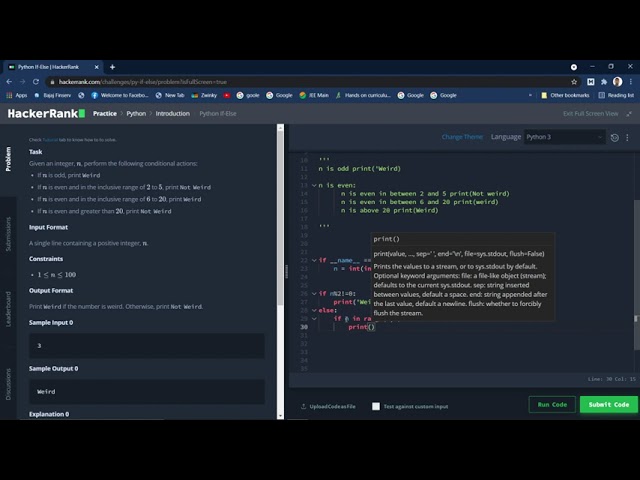The width and height of the screenshot is (640, 480).
Task: Click the H extension icon in toolbar
Action: coord(590,82)
